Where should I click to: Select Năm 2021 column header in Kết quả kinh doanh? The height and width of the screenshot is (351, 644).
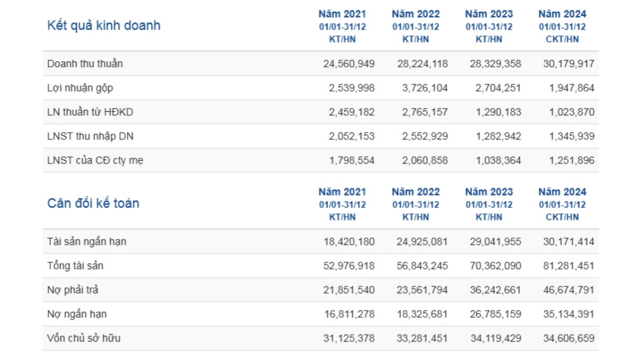(342, 14)
